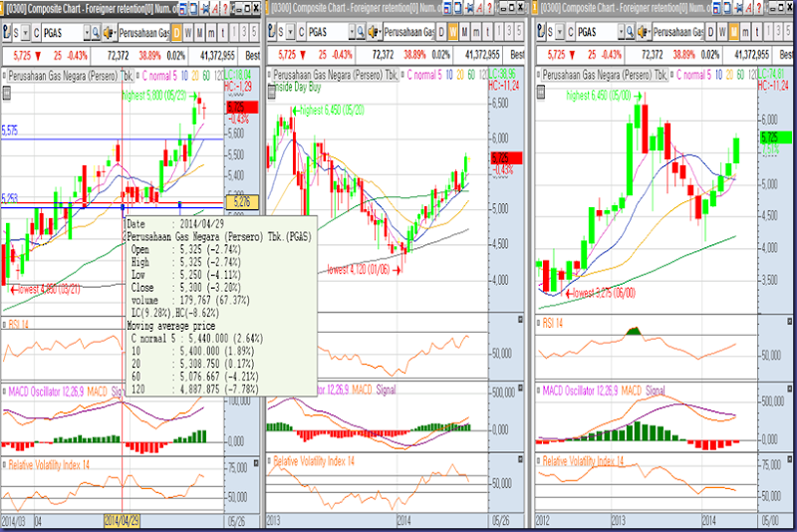Click the link/hook icon in left window toolbar
Screen dimensions: 797x532
7,33
